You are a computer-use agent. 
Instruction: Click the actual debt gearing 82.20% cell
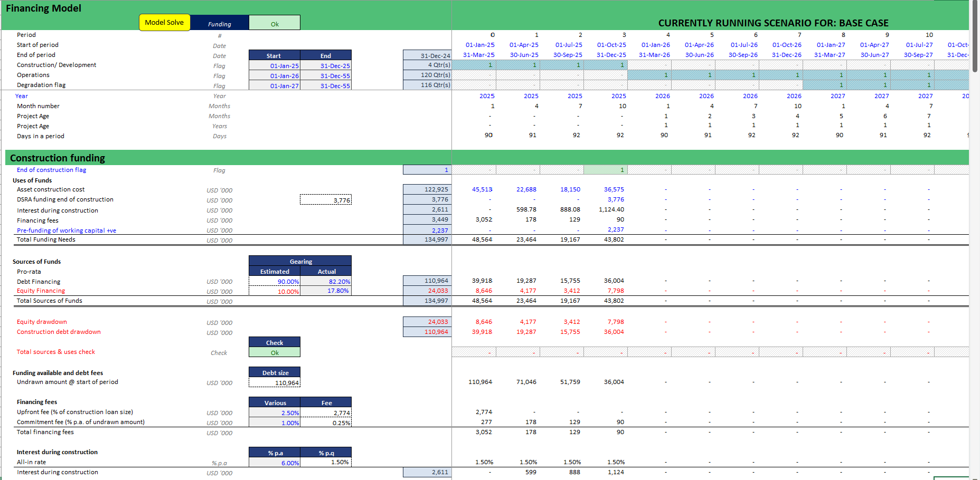point(326,282)
